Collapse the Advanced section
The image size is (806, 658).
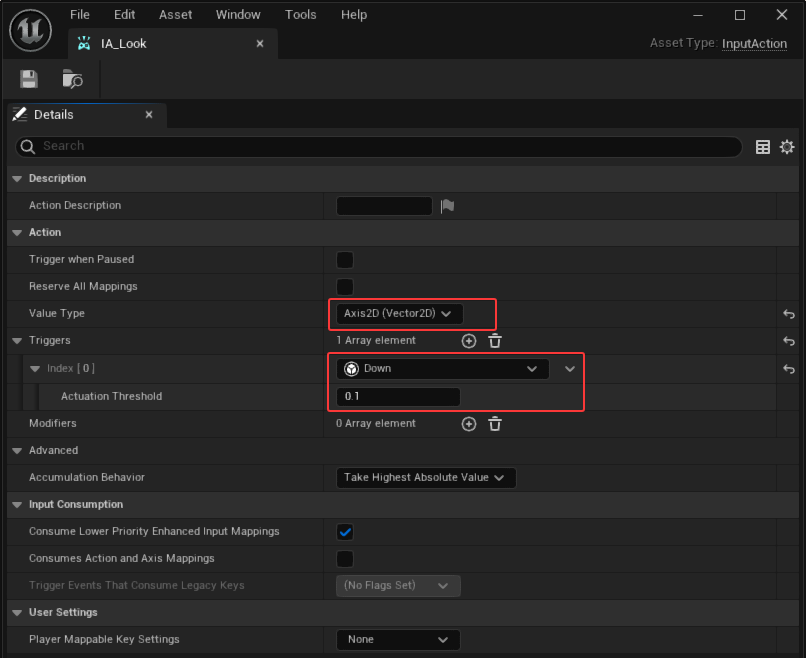tap(17, 451)
